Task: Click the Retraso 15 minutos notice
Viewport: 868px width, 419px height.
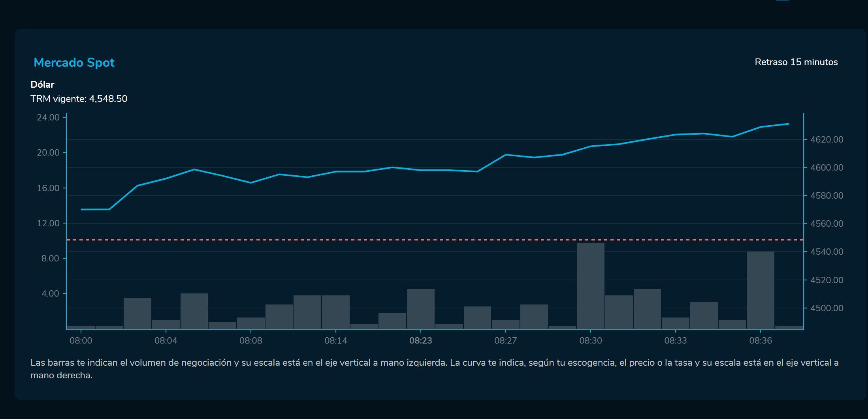Action: coord(796,62)
